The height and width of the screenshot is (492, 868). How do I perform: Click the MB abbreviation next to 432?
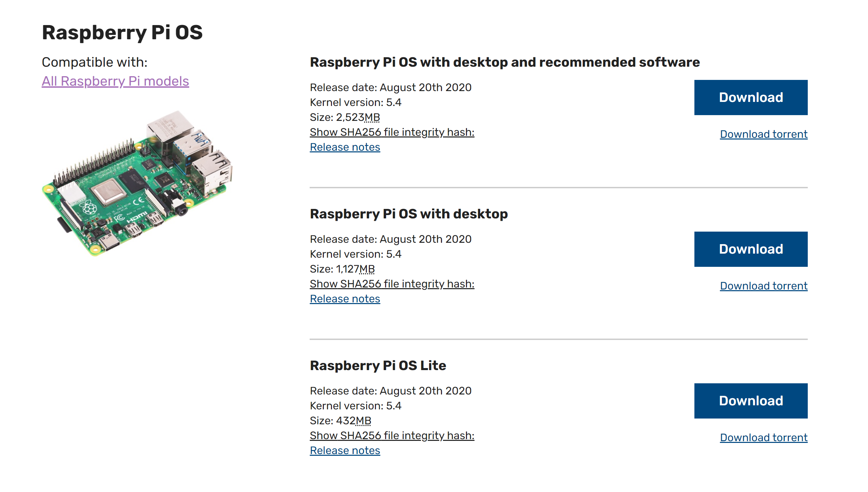[x=363, y=421]
